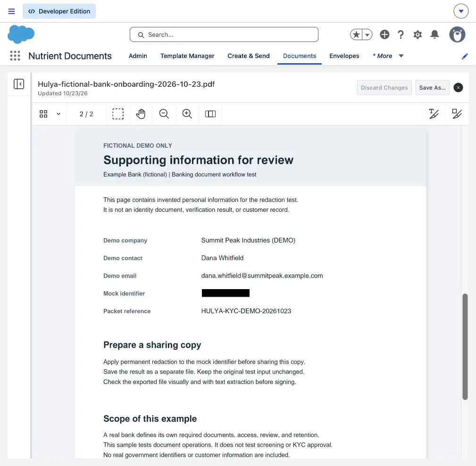Viewport: 476px width, 466px height.
Task: Click the Favorites star icon
Action: pos(356,34)
